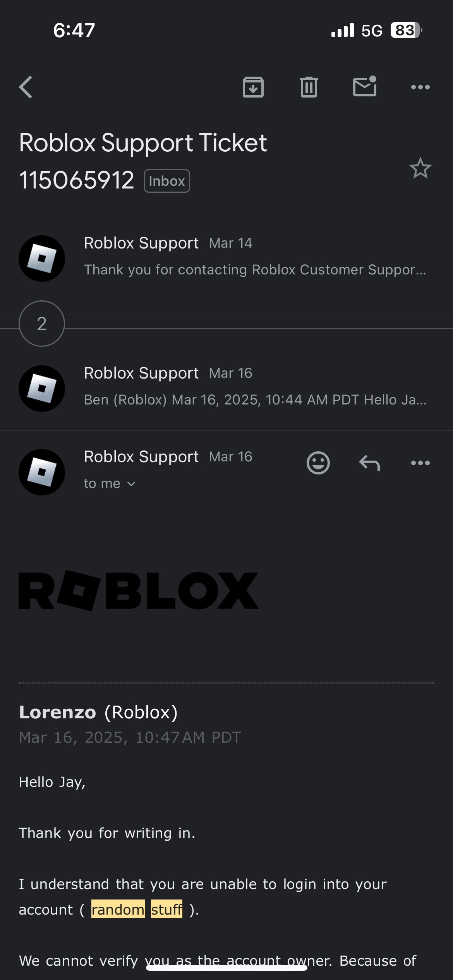Delete the email with trash icon

point(309,87)
